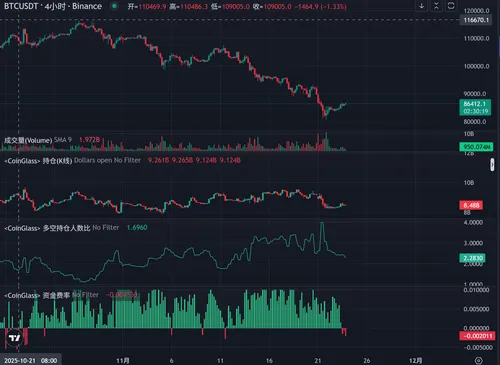This screenshot has width=500, height=365.
Task: Click the collapse pane double-chevron icon
Action: (436, 6)
